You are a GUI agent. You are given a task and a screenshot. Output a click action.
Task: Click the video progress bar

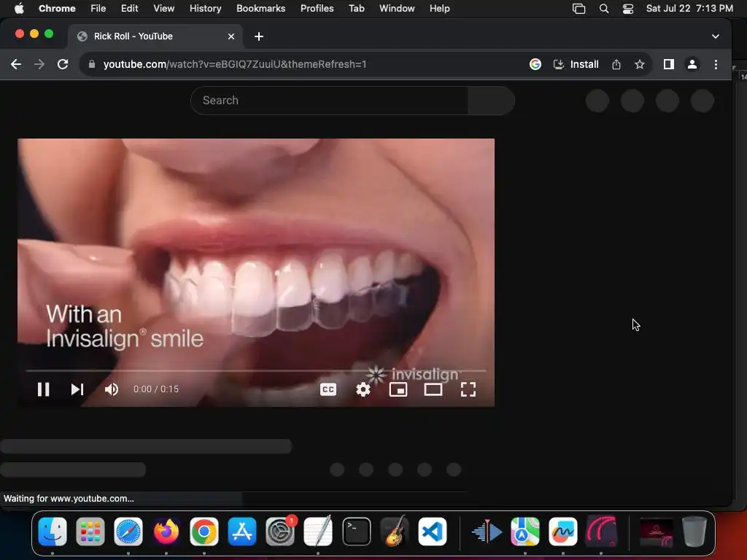256,370
